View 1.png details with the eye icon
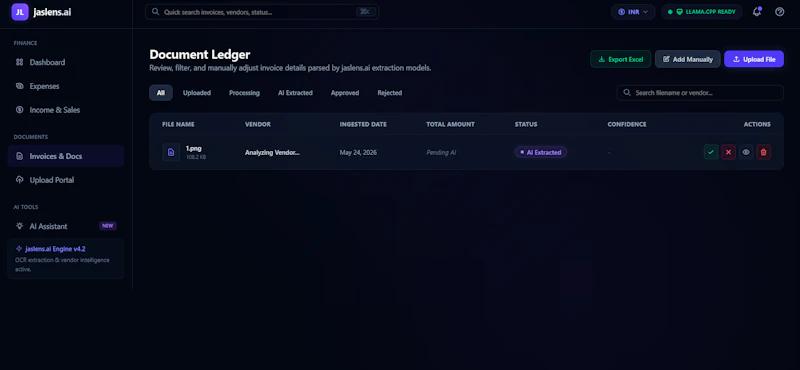This screenshot has height=370, width=800. (x=746, y=152)
